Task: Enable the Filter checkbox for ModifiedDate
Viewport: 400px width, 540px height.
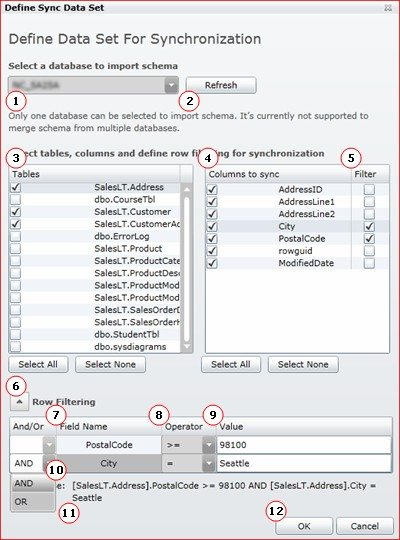Action: 369,263
